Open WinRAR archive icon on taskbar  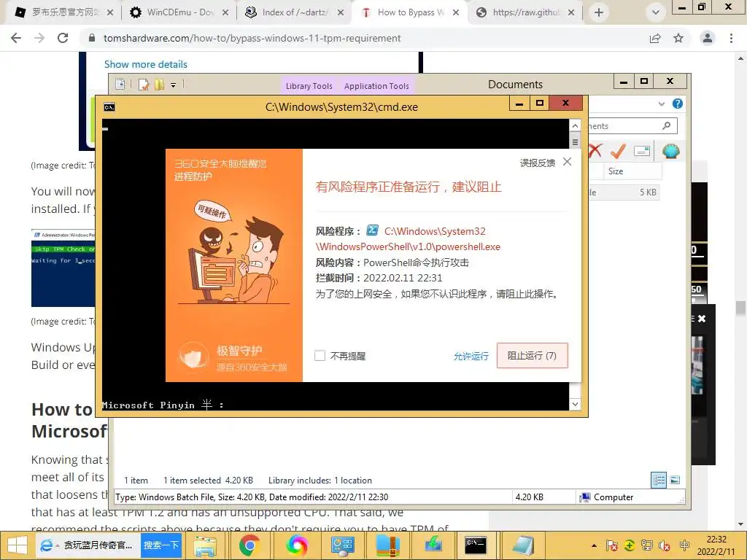[388, 545]
